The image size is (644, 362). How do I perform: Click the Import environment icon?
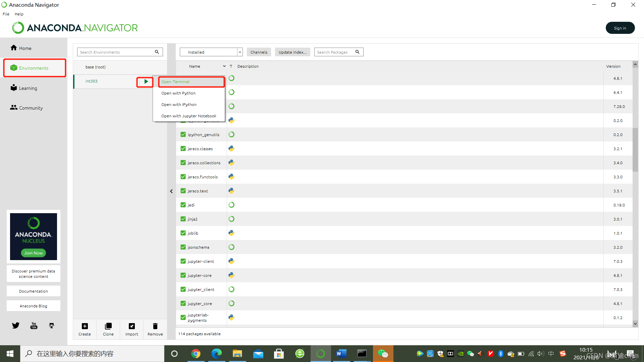tap(131, 326)
